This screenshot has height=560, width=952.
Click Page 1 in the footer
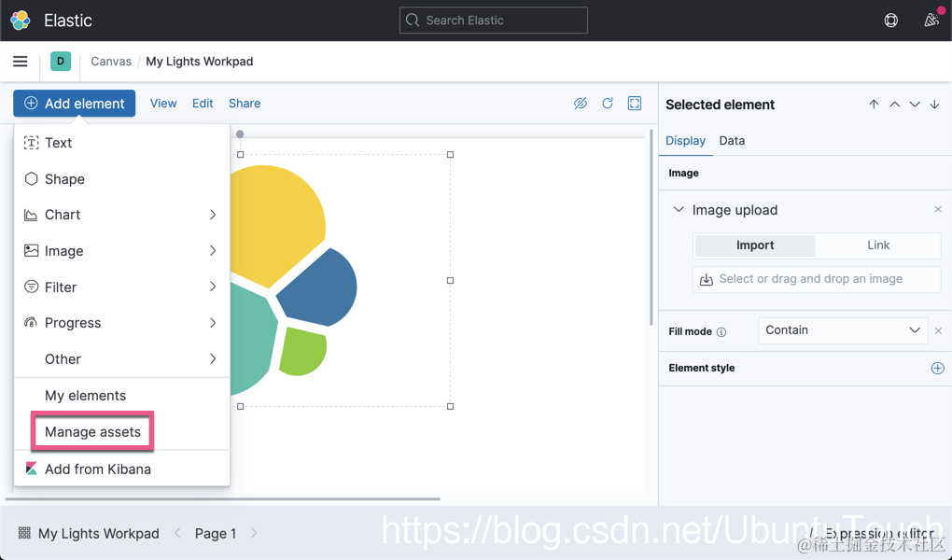[216, 533]
